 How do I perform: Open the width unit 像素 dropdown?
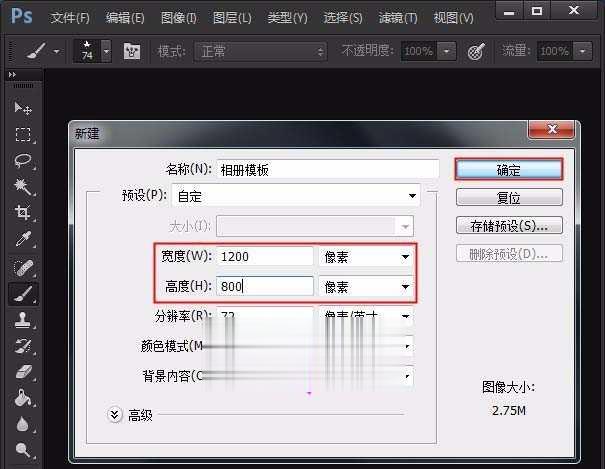click(366, 257)
